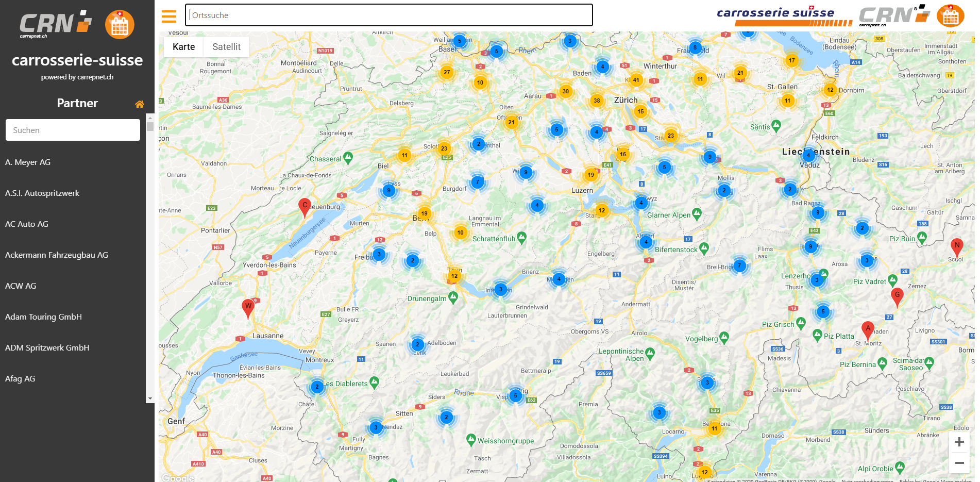Click the orange home icon beside Partner

point(139,104)
